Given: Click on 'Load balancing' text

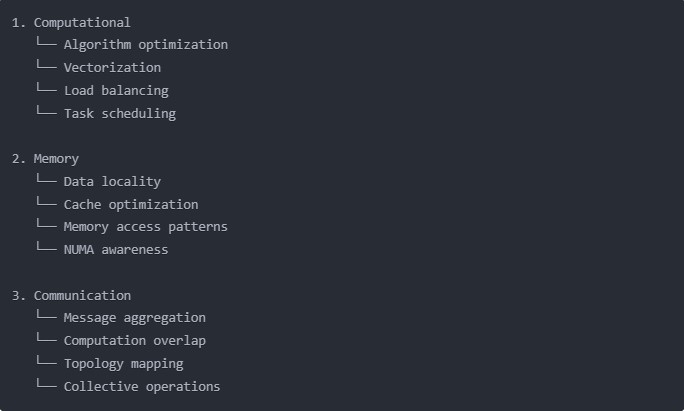Looking at the screenshot, I should 116,91.
